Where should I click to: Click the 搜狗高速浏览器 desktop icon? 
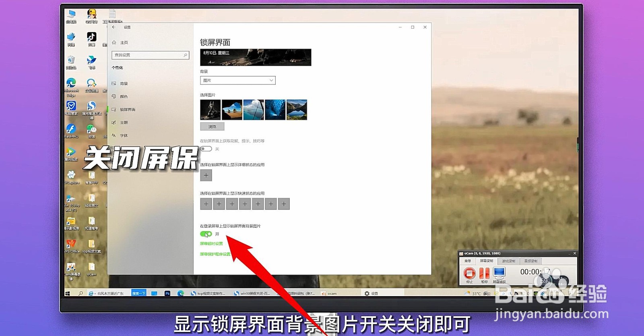click(92, 110)
